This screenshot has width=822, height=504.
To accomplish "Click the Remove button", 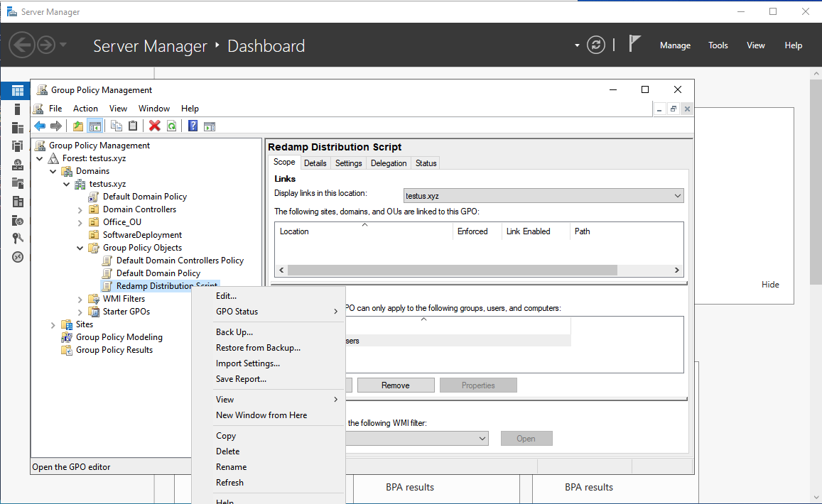I will pos(395,385).
